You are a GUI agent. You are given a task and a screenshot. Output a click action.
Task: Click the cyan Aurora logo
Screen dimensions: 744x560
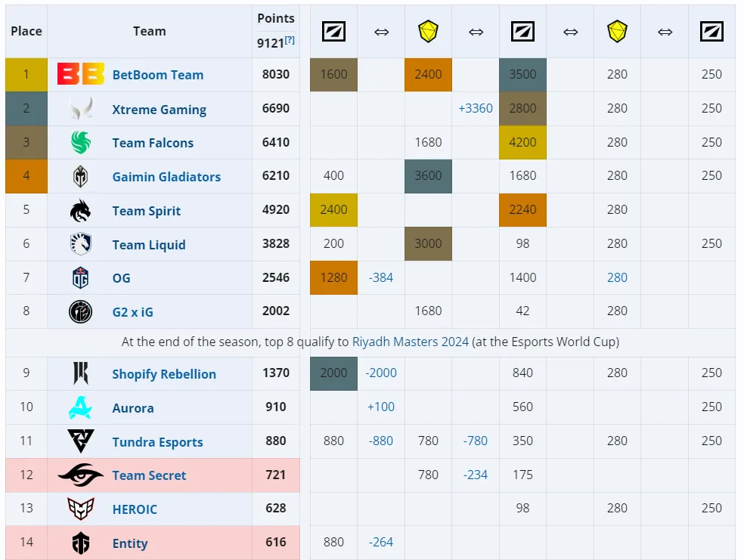(81, 407)
